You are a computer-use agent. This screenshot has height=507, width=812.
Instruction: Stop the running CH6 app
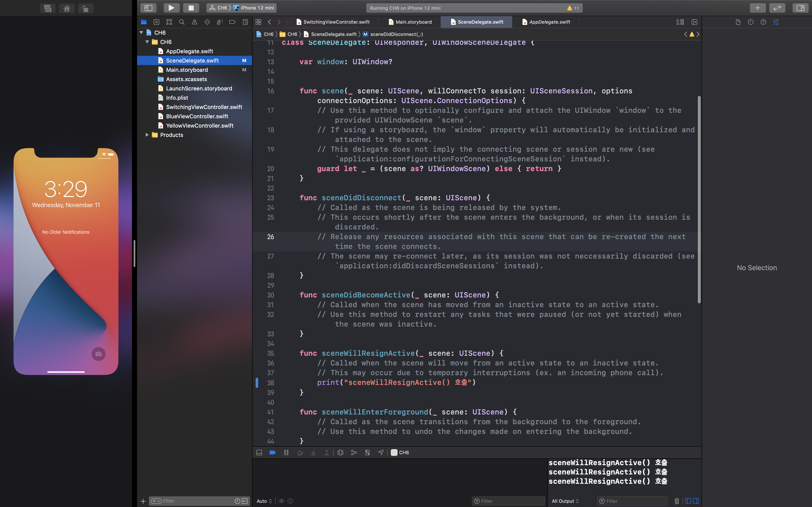point(191,8)
